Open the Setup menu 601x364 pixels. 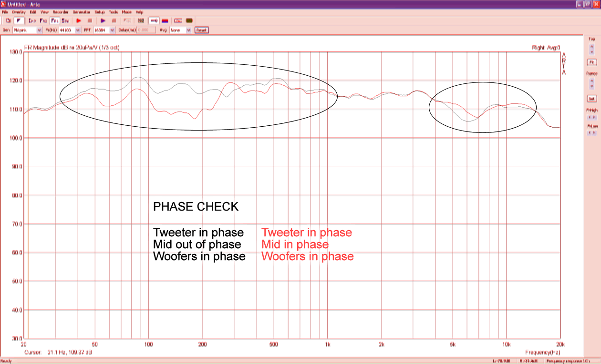(99, 11)
